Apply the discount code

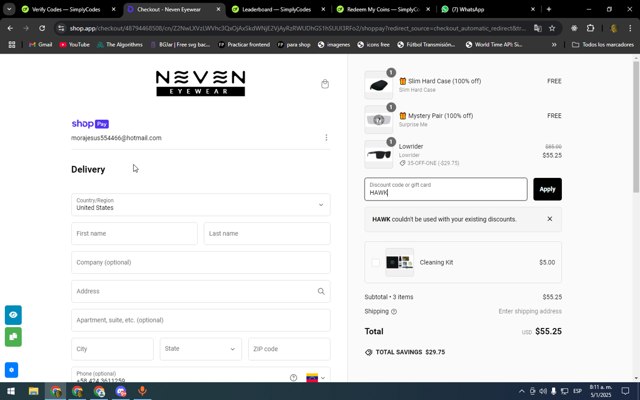click(x=547, y=189)
